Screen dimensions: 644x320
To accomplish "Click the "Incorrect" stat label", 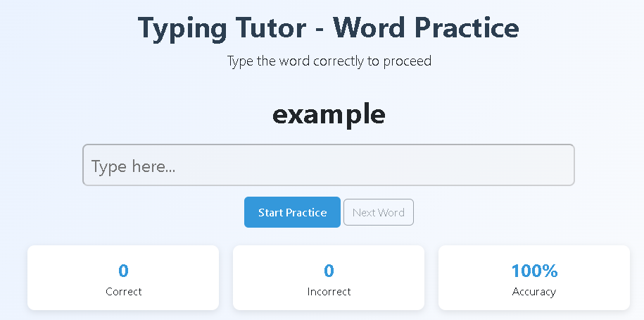I will (329, 292).
